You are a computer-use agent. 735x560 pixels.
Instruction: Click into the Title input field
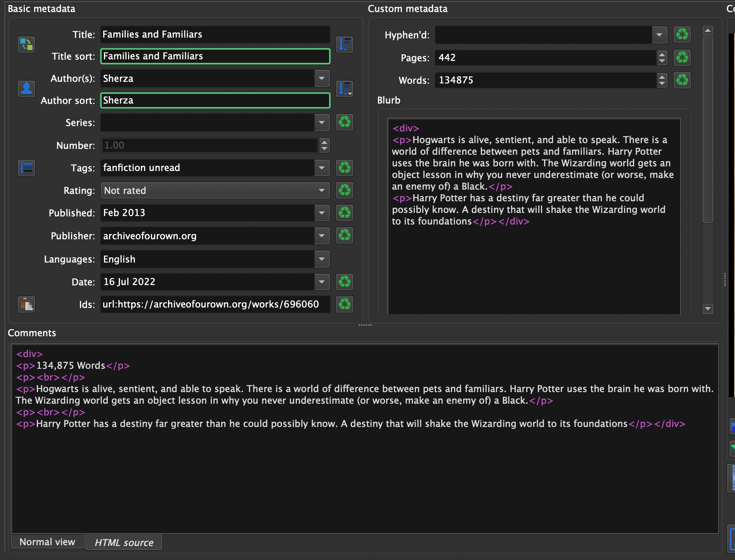pos(215,35)
